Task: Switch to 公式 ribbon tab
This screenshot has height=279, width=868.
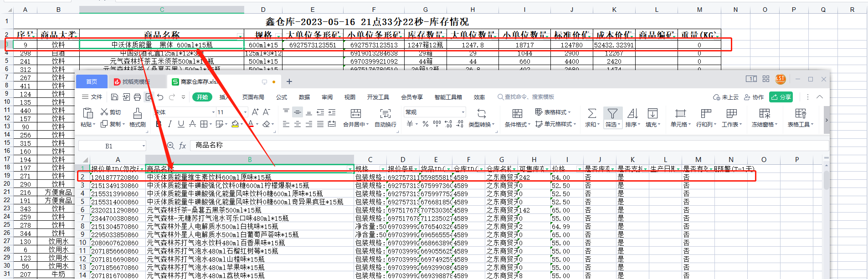Action: 282,97
